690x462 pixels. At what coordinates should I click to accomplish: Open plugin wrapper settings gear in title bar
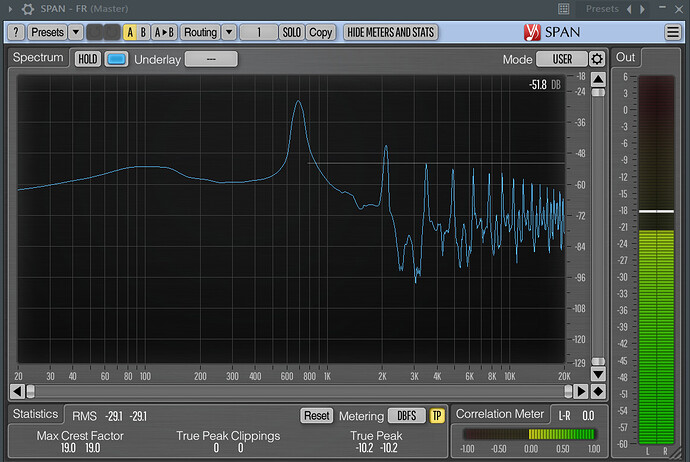(27, 9)
